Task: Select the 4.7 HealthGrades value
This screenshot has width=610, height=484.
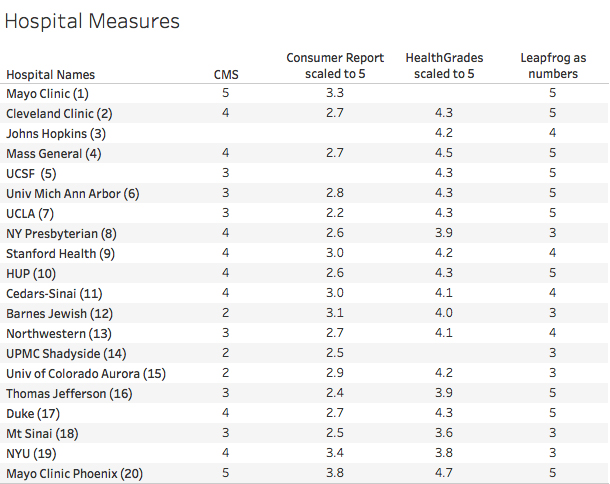Action: pos(445,473)
